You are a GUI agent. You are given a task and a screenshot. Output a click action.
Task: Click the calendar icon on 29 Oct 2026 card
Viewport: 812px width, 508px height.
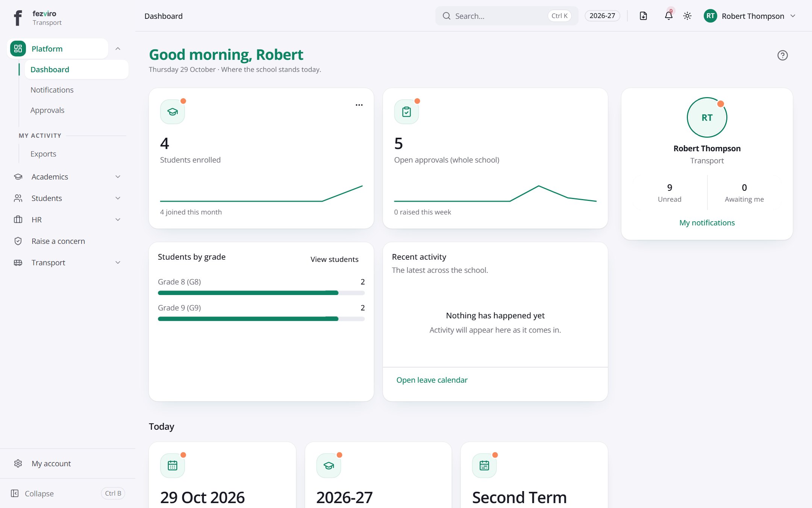tap(173, 465)
